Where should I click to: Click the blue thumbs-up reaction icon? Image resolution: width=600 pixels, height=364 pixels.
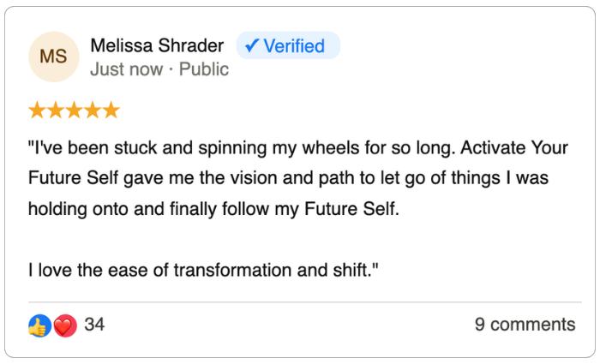(x=39, y=325)
